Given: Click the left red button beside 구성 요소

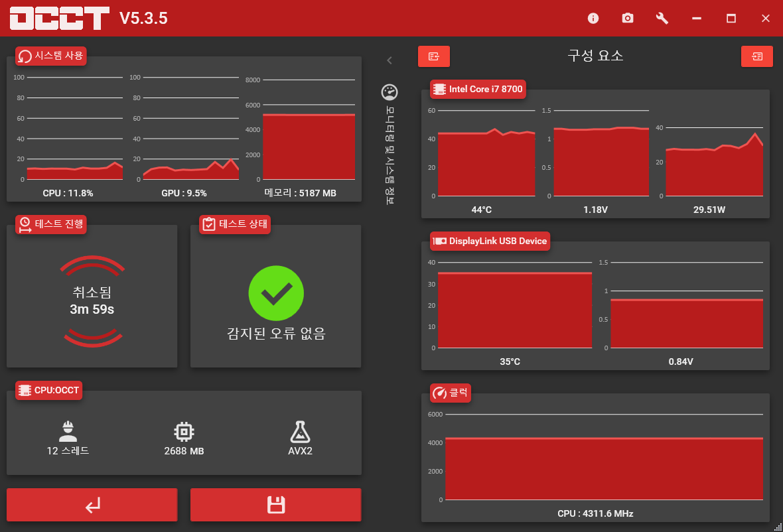Looking at the screenshot, I should 434,56.
